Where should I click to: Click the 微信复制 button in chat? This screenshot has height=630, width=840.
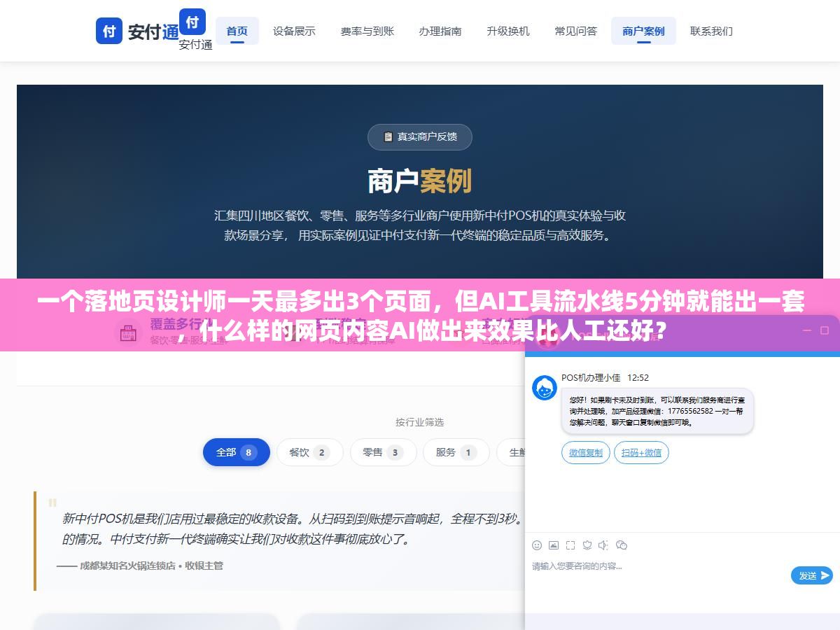click(586, 452)
